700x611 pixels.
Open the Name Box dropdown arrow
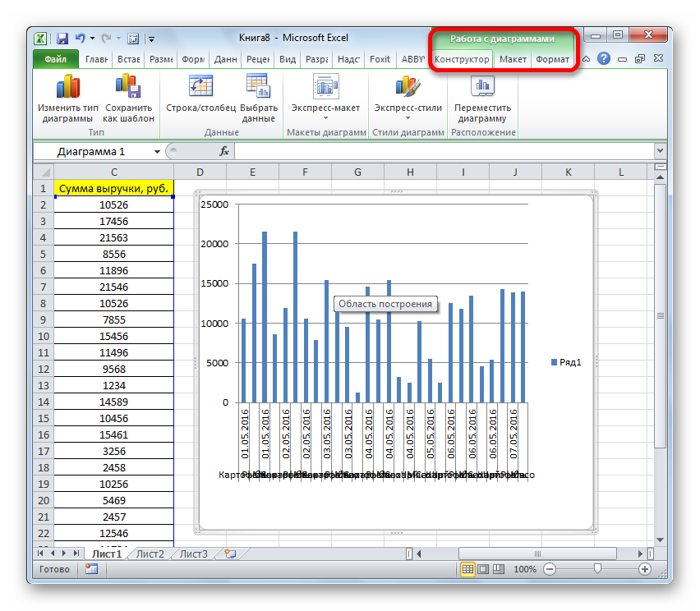(x=157, y=152)
